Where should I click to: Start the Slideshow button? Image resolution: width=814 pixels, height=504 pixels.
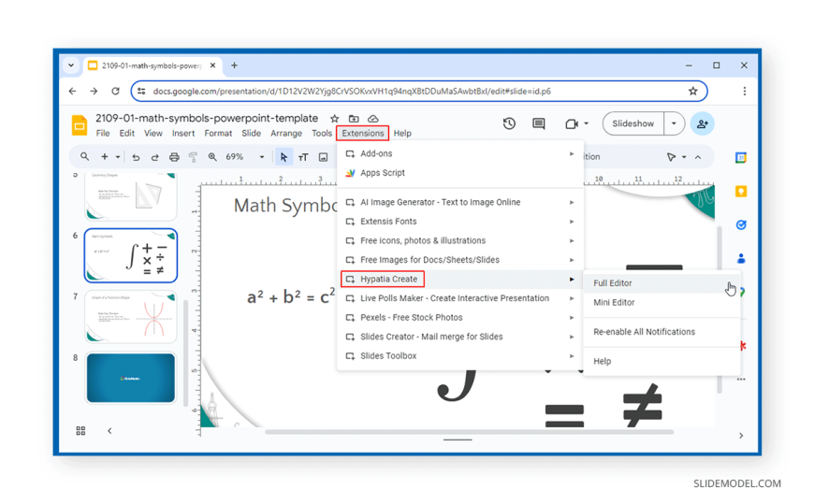point(632,123)
